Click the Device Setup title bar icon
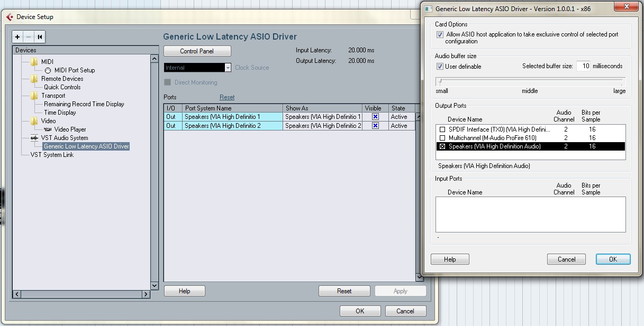Screen dimensions: 644x326 point(11,16)
